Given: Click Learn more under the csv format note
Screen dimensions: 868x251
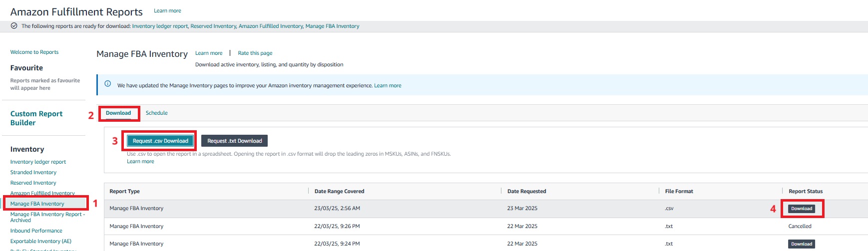Looking at the screenshot, I should pos(140,162).
